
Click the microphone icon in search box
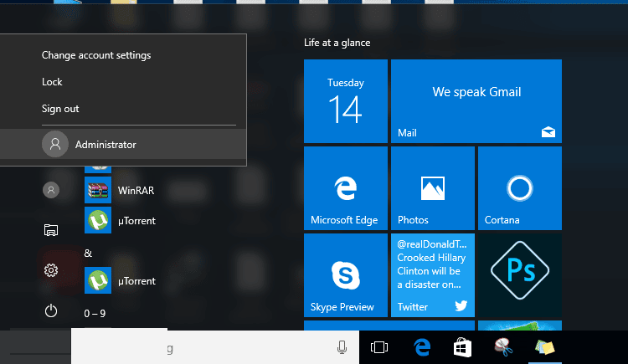(342, 347)
